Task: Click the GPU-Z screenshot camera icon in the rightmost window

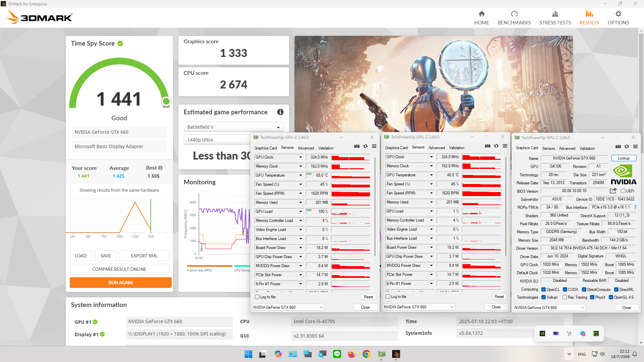Action: (x=618, y=147)
